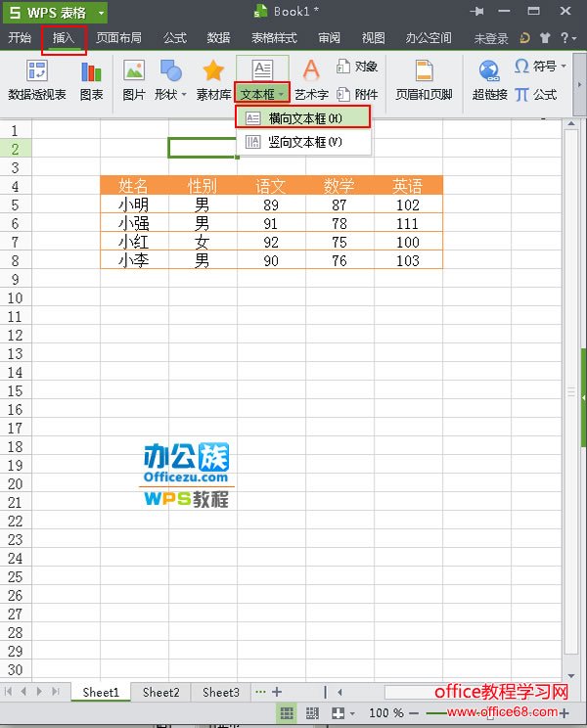The width and height of the screenshot is (587, 728).
Task: Add a new sheet with plus icon
Action: 277,692
